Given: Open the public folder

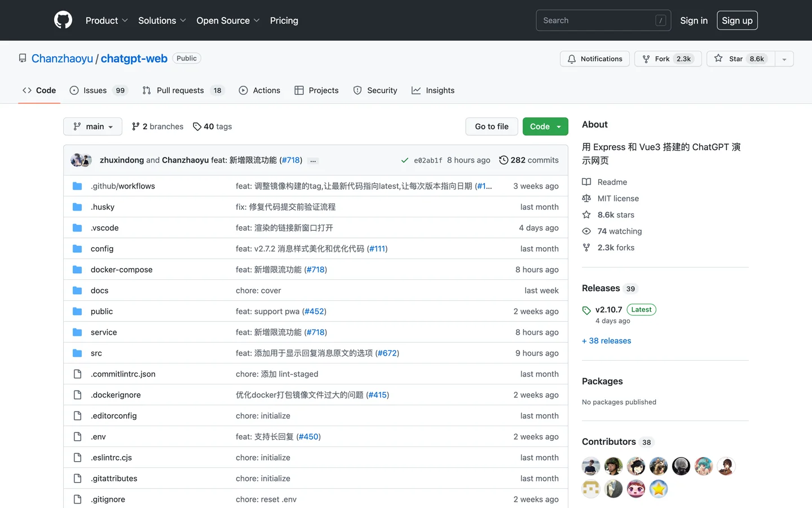Looking at the screenshot, I should 101,312.
